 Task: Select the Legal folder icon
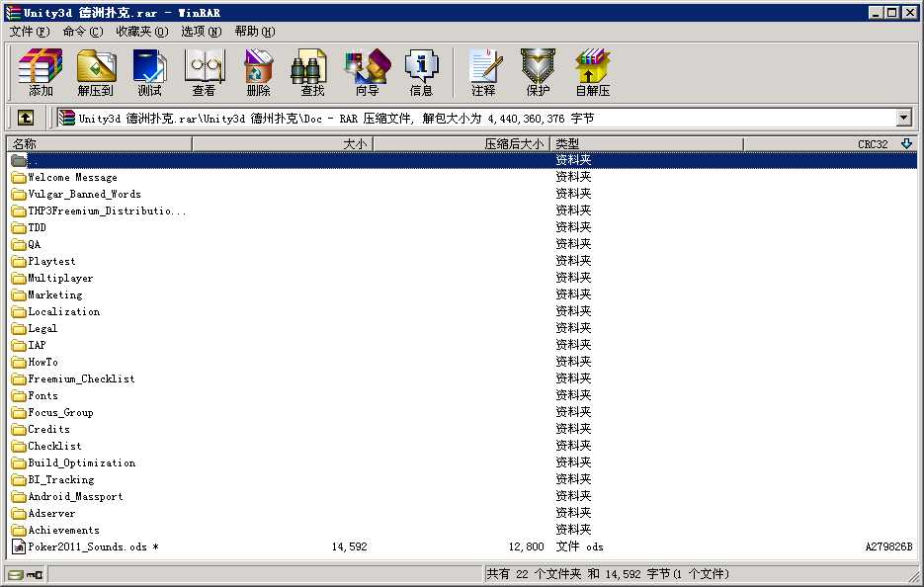tap(19, 328)
